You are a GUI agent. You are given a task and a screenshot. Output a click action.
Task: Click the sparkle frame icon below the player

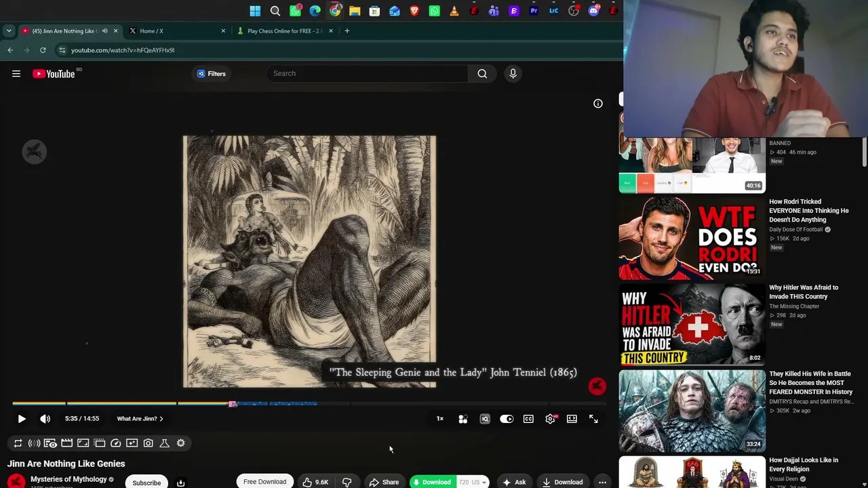(x=132, y=443)
